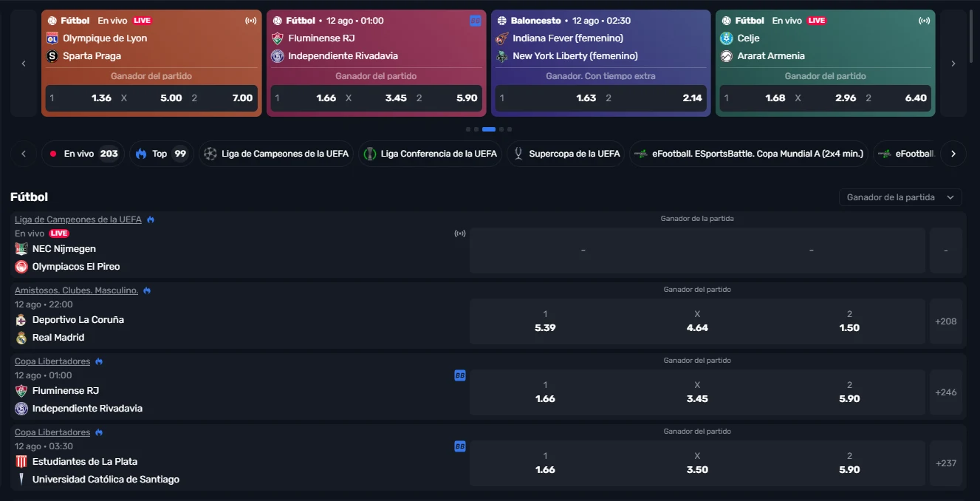The image size is (980, 501).
Task: Open the Ganador de la partida dropdown
Action: [x=900, y=197]
